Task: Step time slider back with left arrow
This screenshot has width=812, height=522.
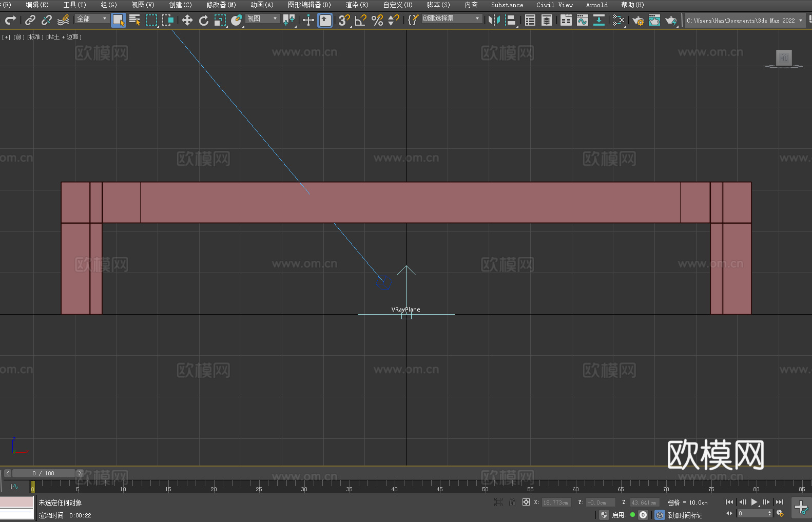Action: coord(8,473)
